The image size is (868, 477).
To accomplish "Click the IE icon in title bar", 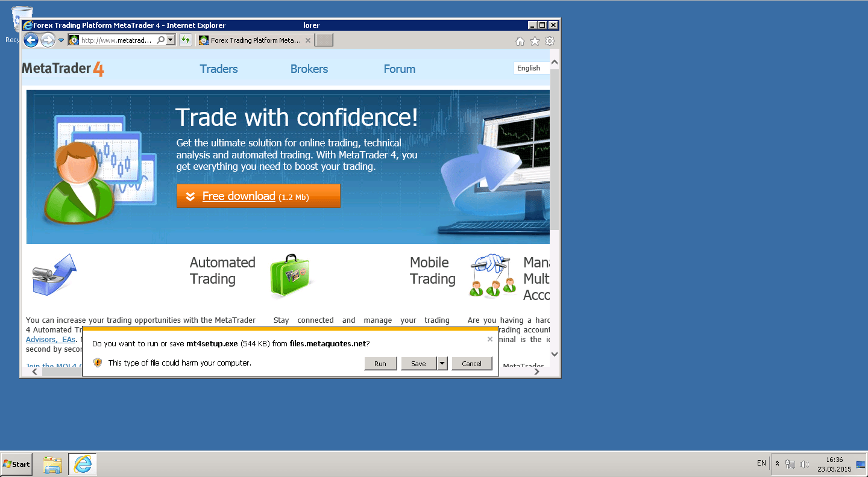I will coord(28,25).
